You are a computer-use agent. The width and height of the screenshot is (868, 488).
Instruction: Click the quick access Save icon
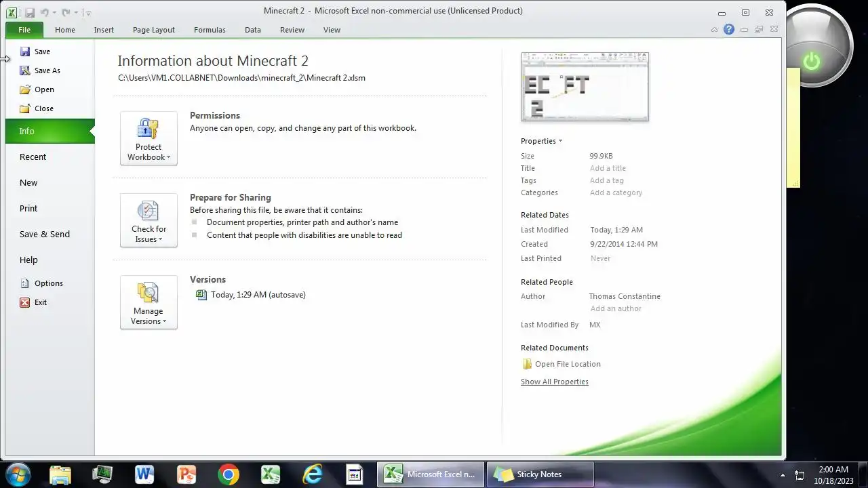point(29,12)
